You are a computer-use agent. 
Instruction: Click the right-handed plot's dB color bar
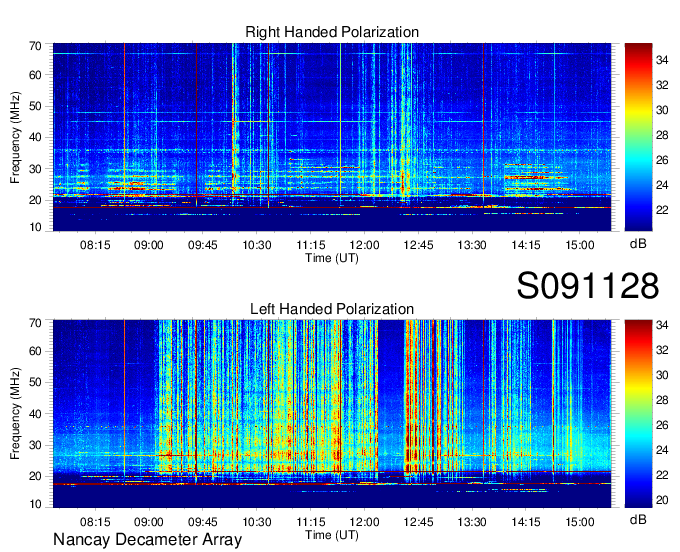(x=638, y=137)
